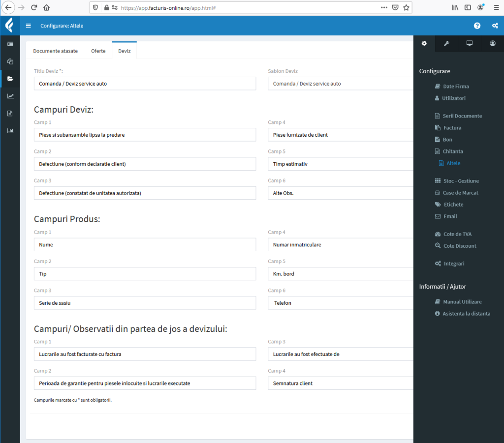Open Cote de TVA settings
504x443 pixels.
[453, 234]
